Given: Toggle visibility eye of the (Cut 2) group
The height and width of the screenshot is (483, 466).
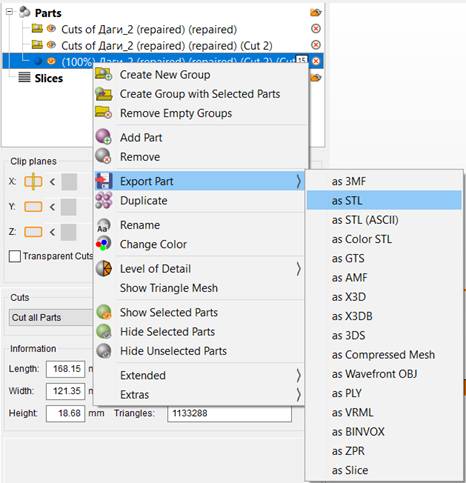Looking at the screenshot, I should pyautogui.click(x=51, y=44).
